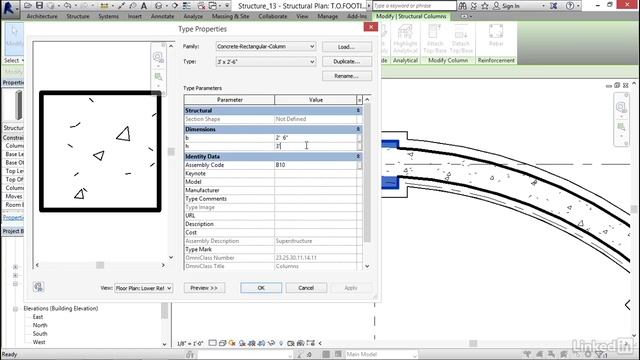The image size is (640, 360).
Task: Select the Text tool letter A icon
Action: tap(144, 6)
